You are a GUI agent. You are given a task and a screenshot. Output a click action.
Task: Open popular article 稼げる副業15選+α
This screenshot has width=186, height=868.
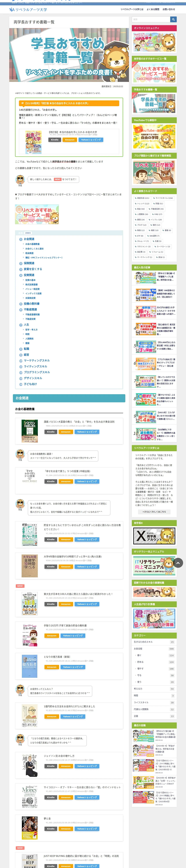tap(154, 312)
